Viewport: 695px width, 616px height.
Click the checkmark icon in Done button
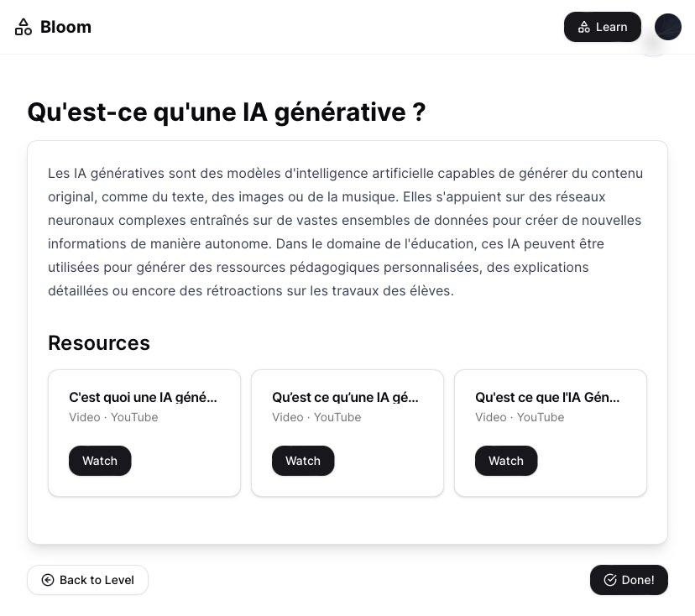[610, 580]
